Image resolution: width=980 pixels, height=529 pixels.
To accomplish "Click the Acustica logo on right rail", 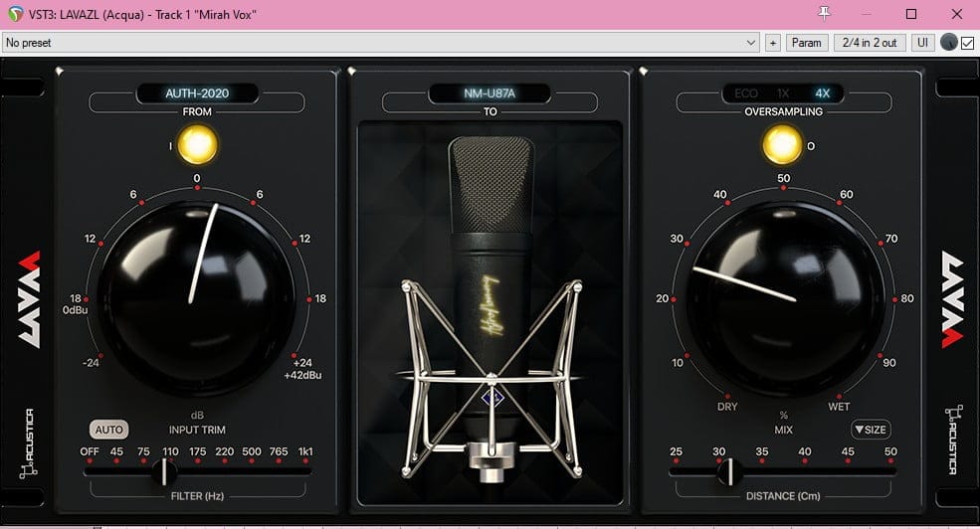I will tap(950, 440).
